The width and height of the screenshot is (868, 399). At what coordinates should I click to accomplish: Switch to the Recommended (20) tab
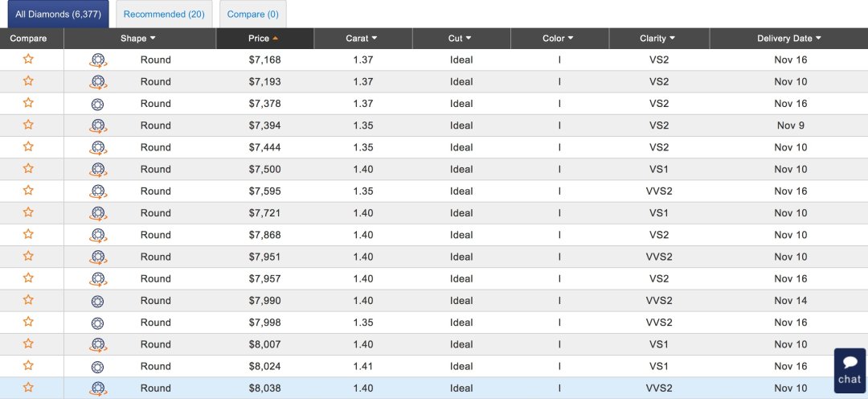point(164,14)
